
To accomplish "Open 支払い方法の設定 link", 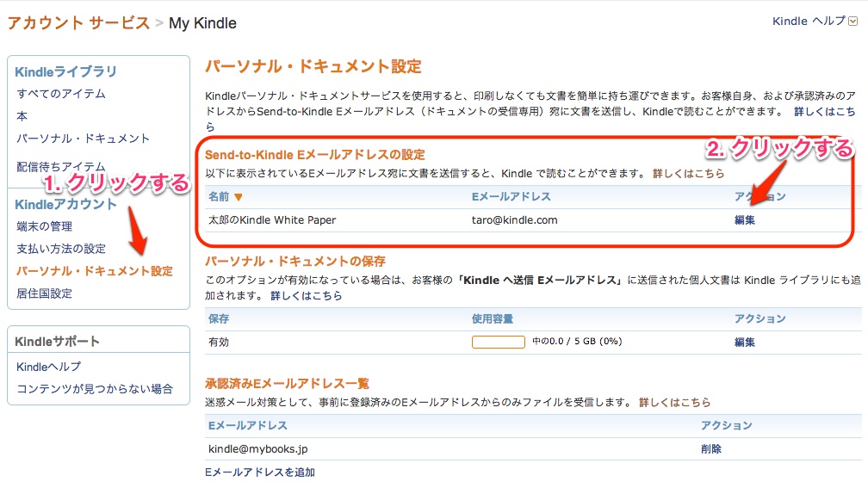I will click(61, 249).
